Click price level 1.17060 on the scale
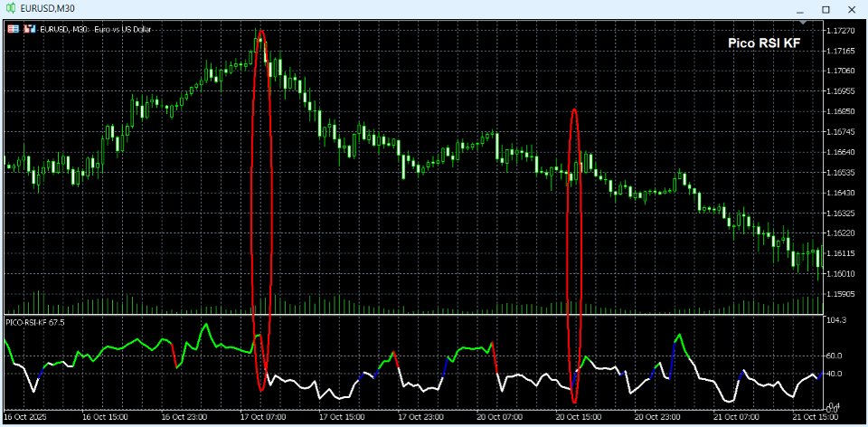 840,71
